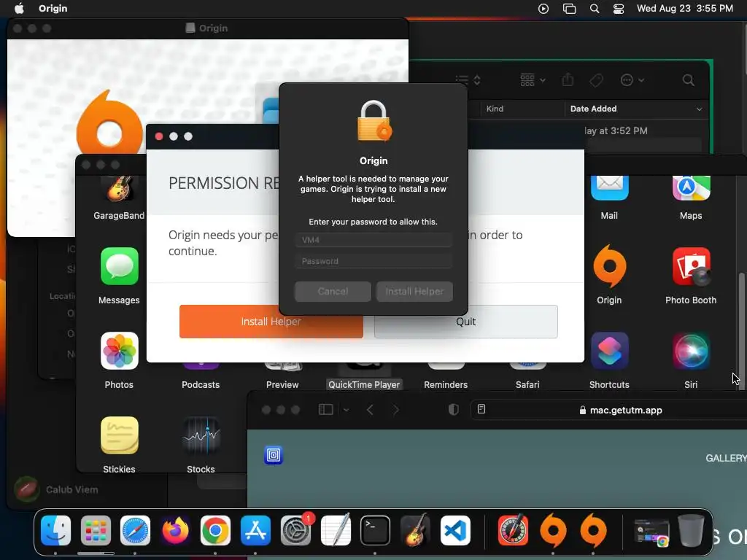Screen dimensions: 747x560
Task: Launch Safari from the Dock
Action: 135,531
